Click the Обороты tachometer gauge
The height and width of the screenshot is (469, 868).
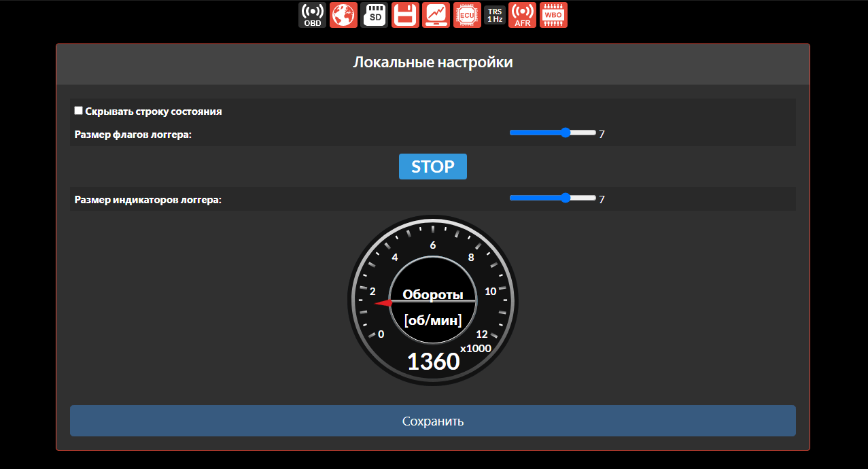(x=433, y=300)
